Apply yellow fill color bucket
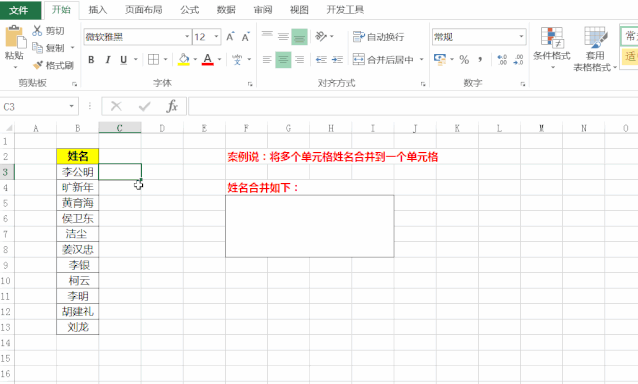 [x=184, y=60]
